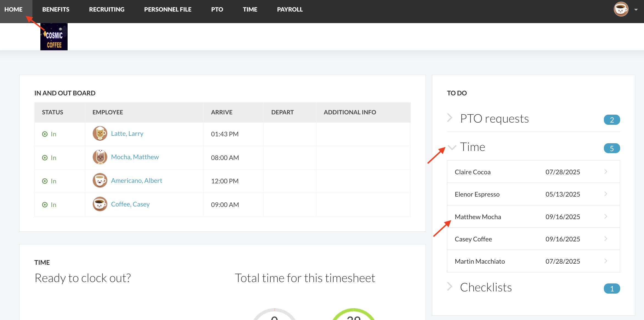This screenshot has width=644, height=320.
Task: Click the user profile avatar in header
Action: tap(621, 9)
